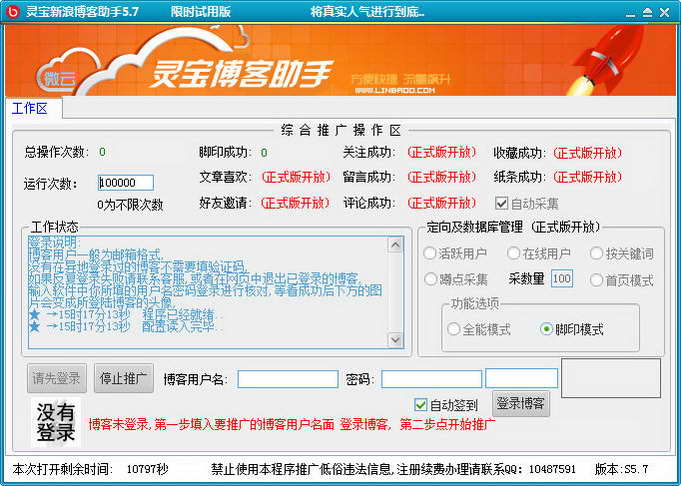The width and height of the screenshot is (681, 486).
Task: Click the 采数量 input box
Action: 562,278
